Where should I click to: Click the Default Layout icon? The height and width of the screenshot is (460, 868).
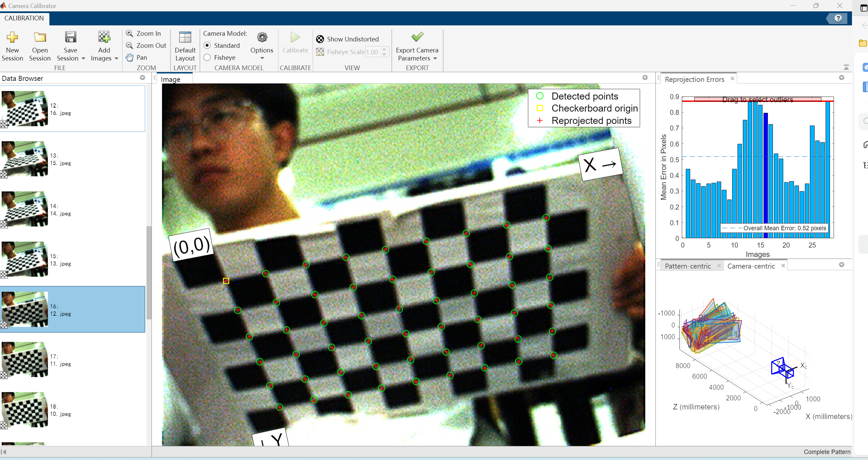[185, 37]
